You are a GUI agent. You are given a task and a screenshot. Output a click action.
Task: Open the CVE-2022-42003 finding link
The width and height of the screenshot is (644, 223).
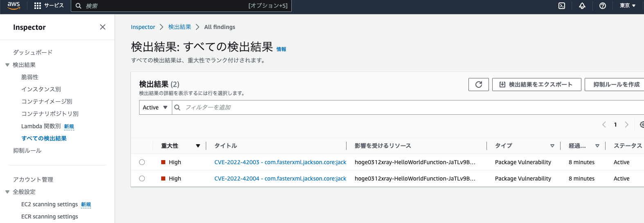(x=280, y=162)
